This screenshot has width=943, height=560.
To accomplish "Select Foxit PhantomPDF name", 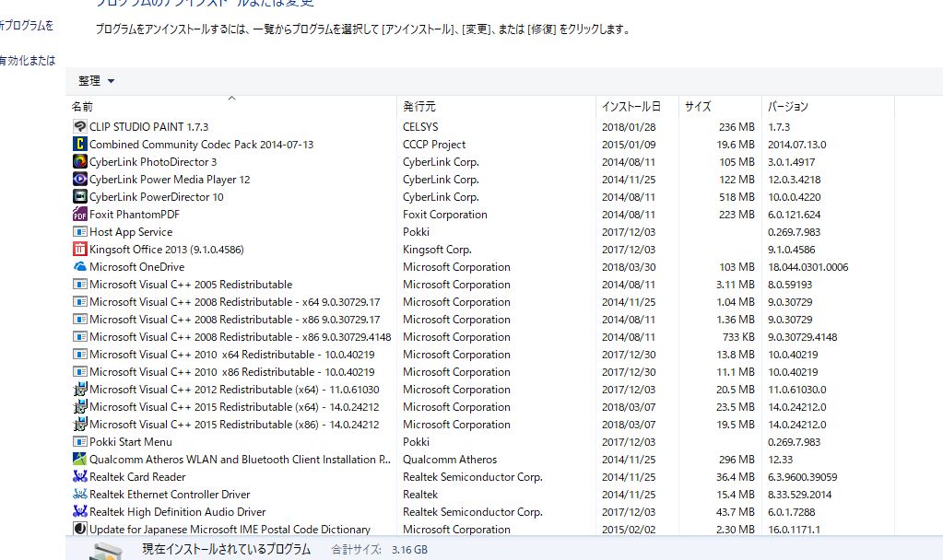I will click(x=135, y=215).
